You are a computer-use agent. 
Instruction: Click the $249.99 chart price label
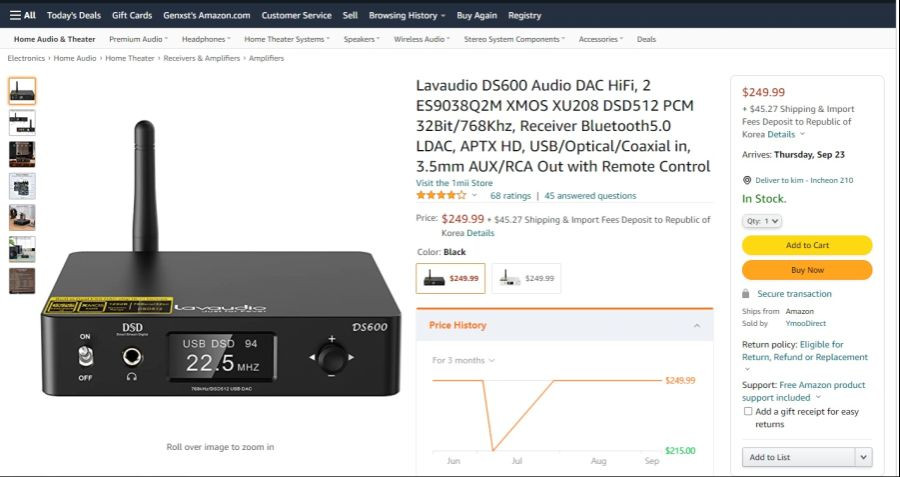point(680,381)
